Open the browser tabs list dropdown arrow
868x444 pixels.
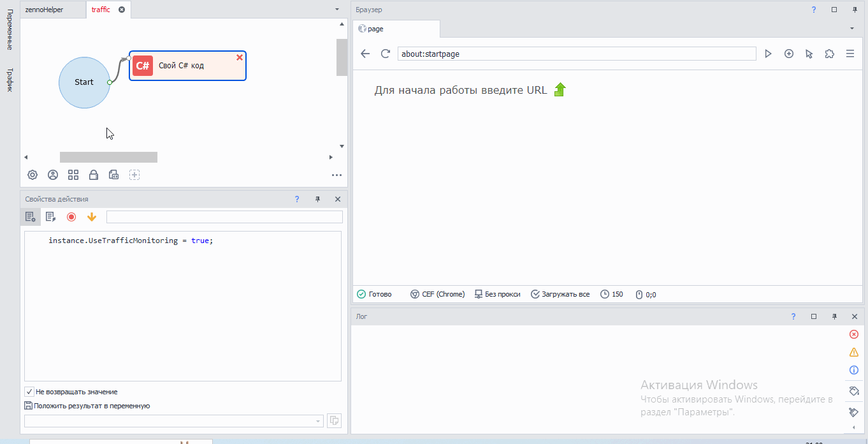click(852, 29)
